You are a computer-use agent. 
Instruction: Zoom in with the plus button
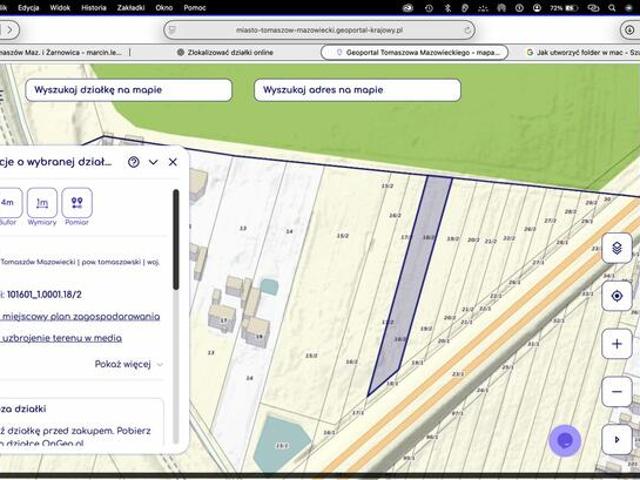tap(617, 344)
